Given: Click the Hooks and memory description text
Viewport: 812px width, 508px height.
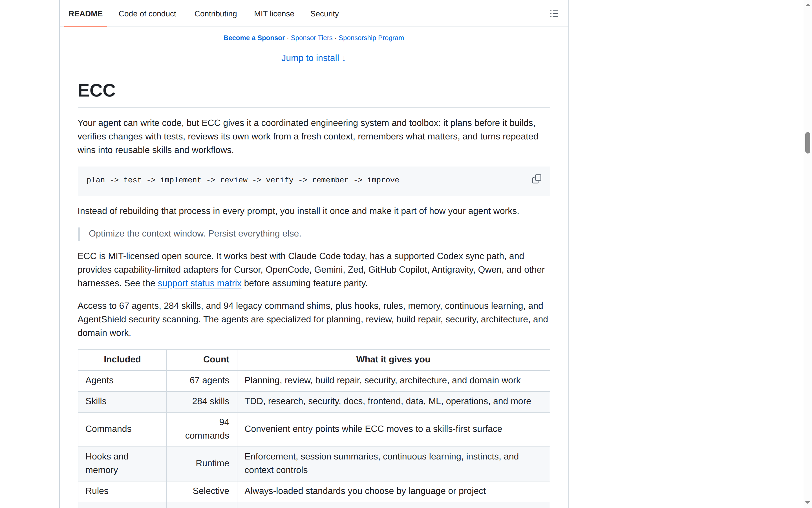Looking at the screenshot, I should click(x=381, y=463).
